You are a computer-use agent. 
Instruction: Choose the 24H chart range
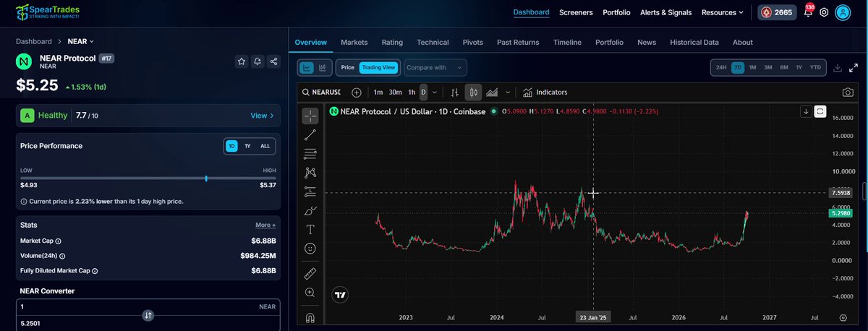[721, 68]
